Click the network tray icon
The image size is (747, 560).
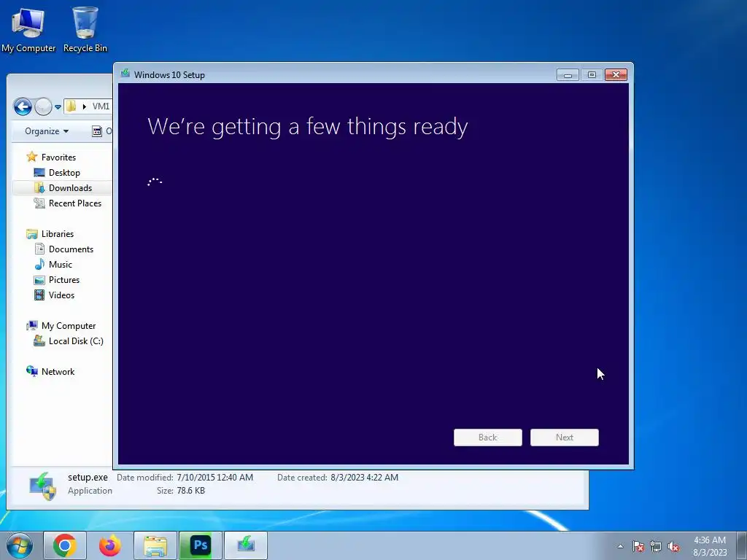tap(656, 547)
